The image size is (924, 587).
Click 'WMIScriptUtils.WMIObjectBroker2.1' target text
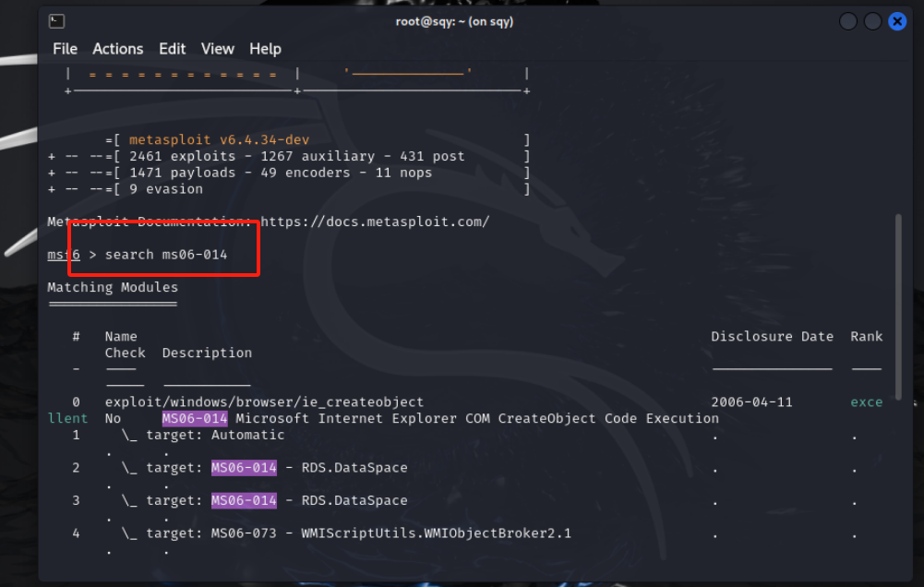tap(436, 533)
